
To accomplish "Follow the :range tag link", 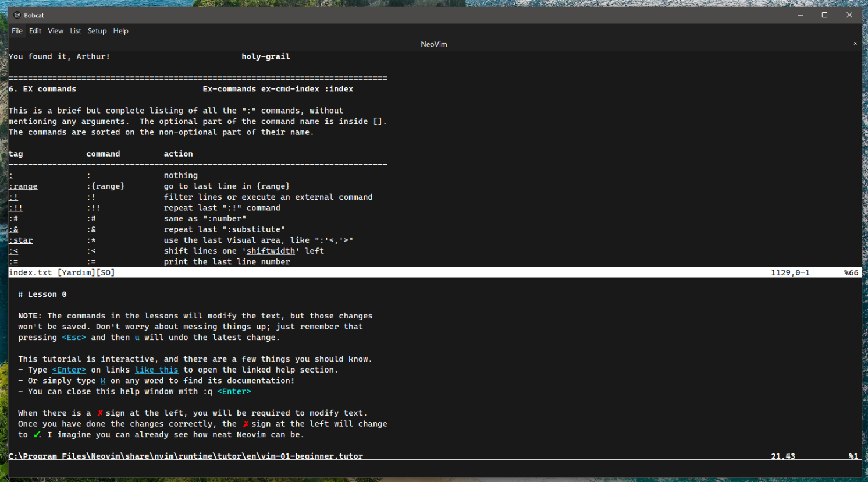I will [x=23, y=186].
